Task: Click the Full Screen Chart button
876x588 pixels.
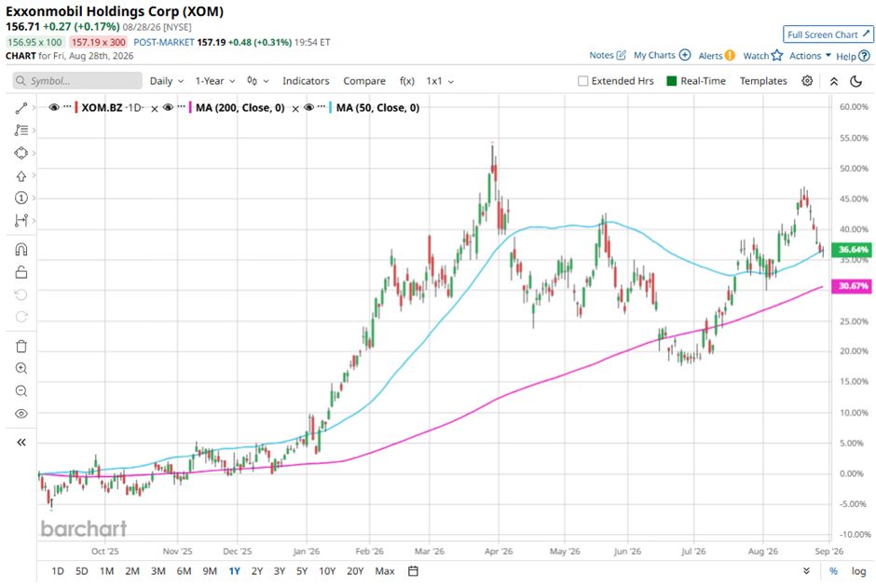Action: [x=828, y=34]
